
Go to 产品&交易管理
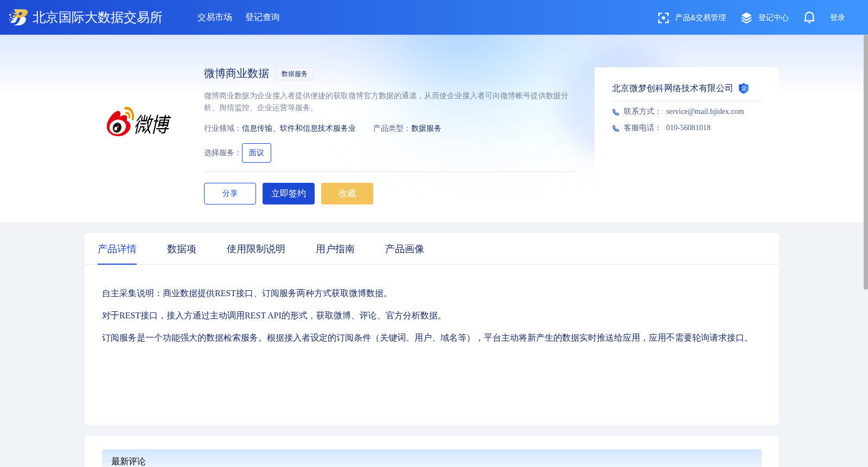point(700,18)
